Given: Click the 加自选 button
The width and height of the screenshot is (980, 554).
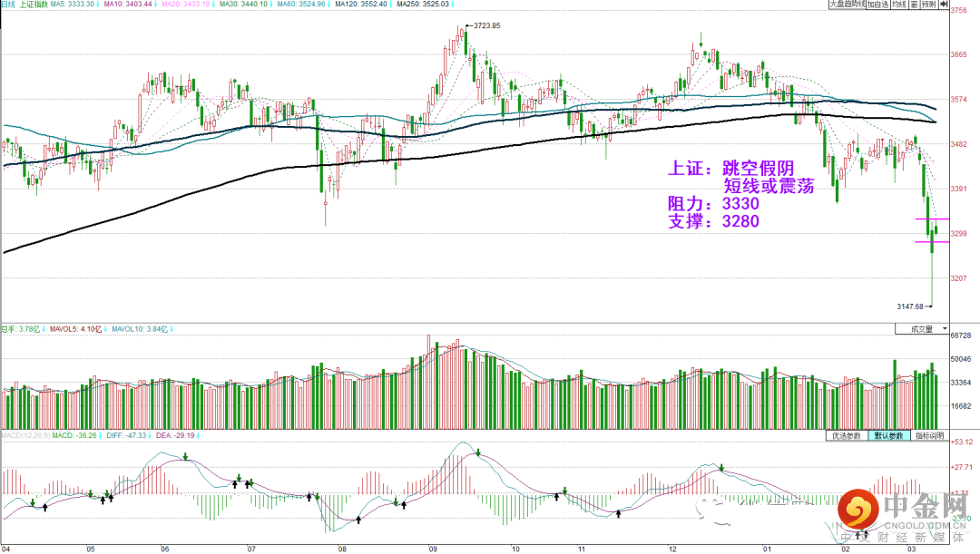Looking at the screenshot, I should 877,5.
